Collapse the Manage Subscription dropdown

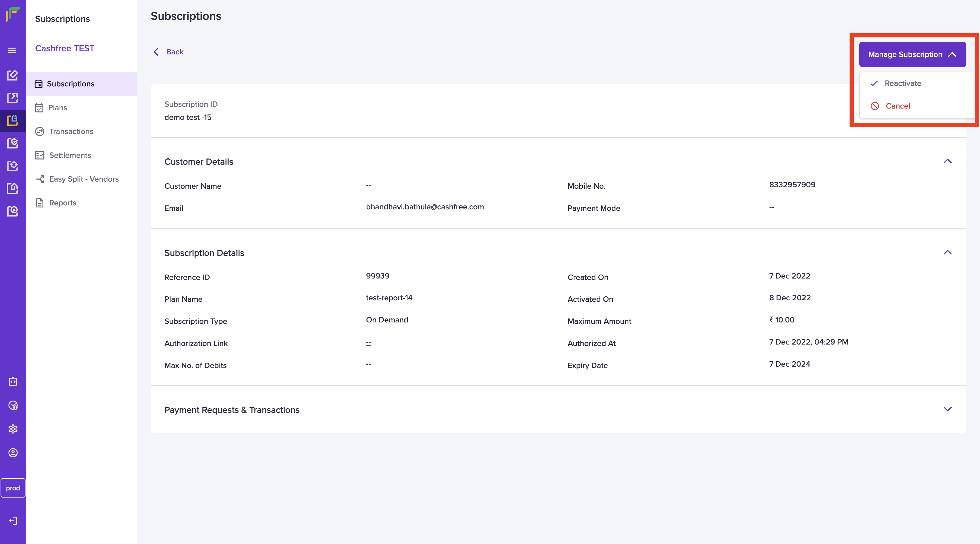click(x=912, y=54)
